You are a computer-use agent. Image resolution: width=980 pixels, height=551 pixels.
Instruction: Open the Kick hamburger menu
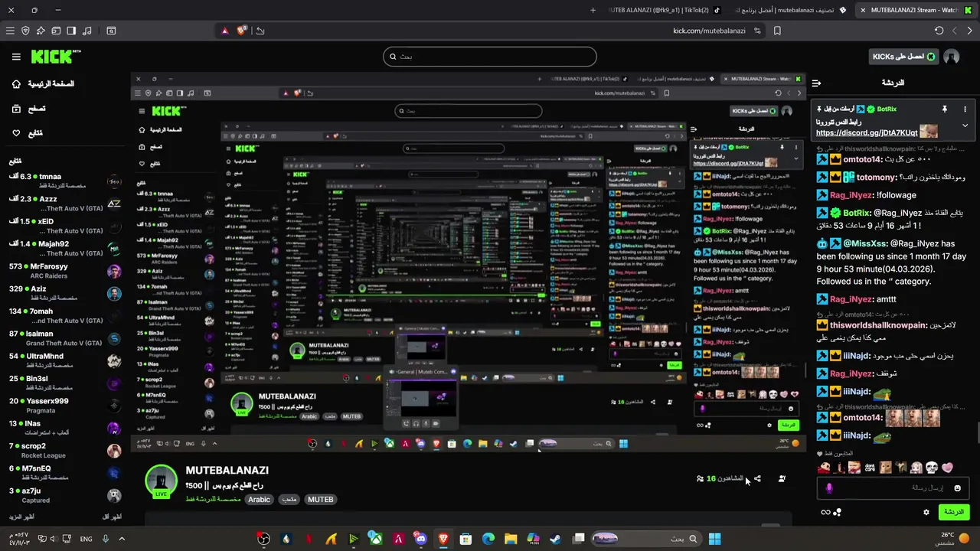tap(16, 57)
